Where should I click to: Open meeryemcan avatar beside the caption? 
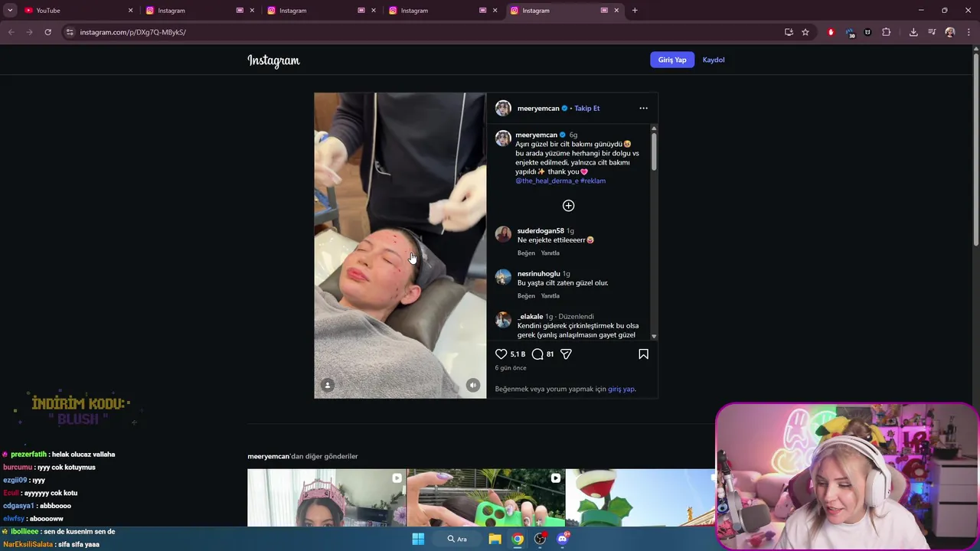click(x=503, y=139)
